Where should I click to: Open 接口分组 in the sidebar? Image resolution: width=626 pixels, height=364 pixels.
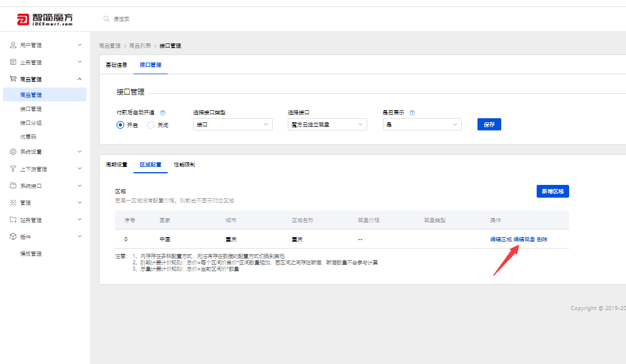pos(31,123)
